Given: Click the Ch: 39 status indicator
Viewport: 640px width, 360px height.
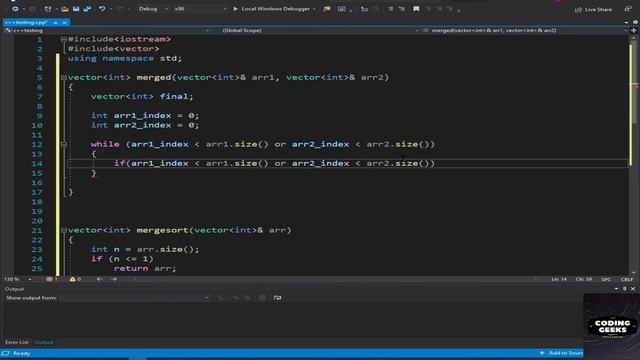Looking at the screenshot, I should [584, 280].
